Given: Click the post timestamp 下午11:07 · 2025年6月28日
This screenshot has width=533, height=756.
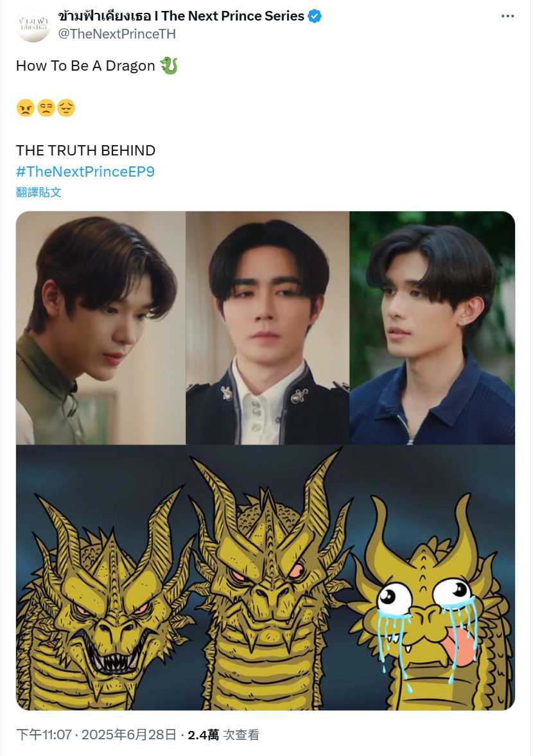Looking at the screenshot, I should pos(96,735).
